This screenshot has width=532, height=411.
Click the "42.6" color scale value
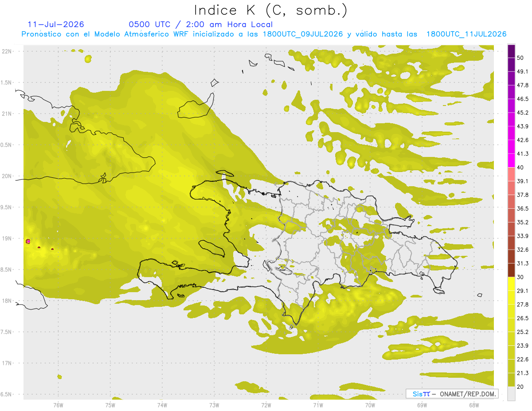coord(523,140)
